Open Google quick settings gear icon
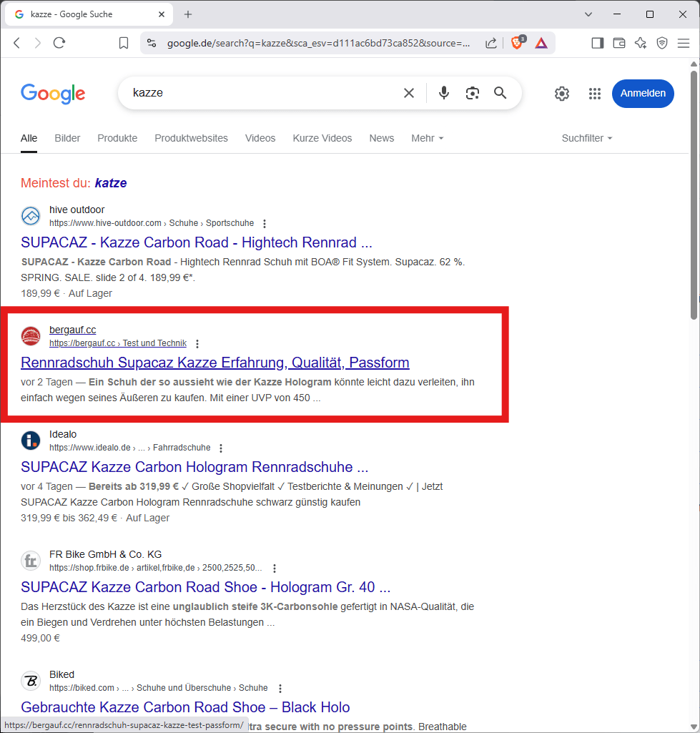Viewport: 700px width, 733px height. [562, 94]
